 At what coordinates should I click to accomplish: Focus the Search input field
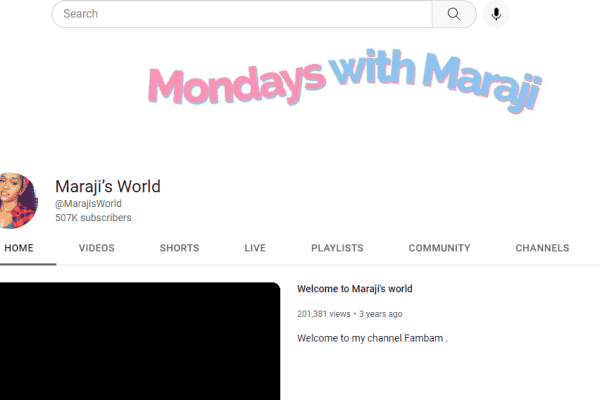click(242, 14)
